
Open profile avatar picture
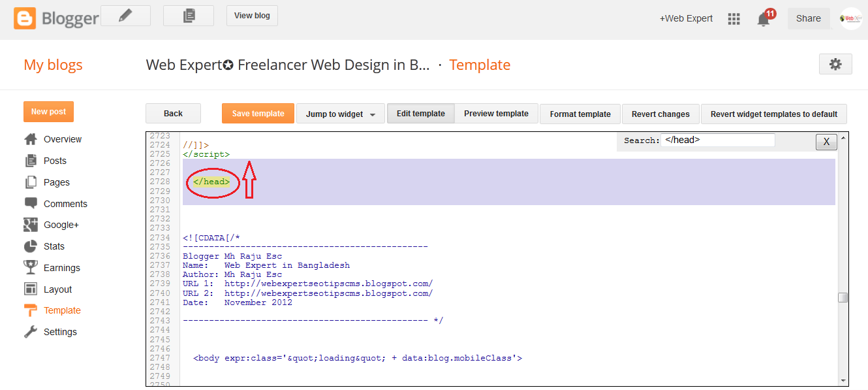(x=851, y=18)
